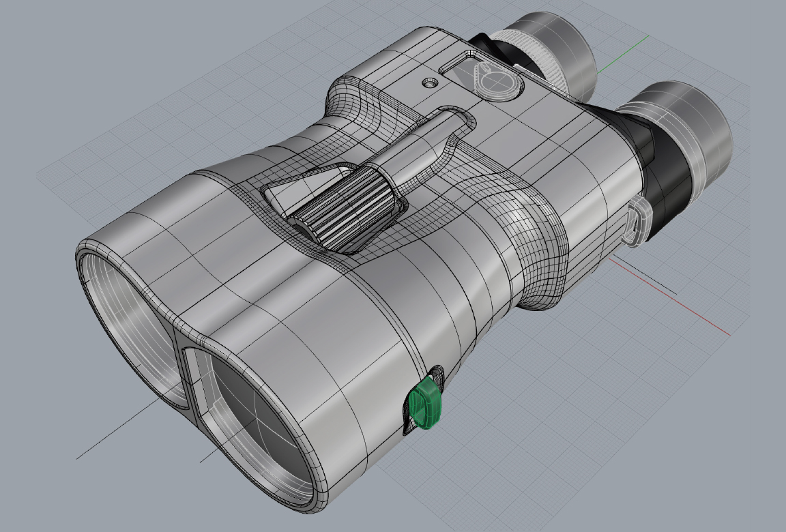Select the round dial in the top recess
Image resolution: width=786 pixels, height=532 pixels.
497,81
